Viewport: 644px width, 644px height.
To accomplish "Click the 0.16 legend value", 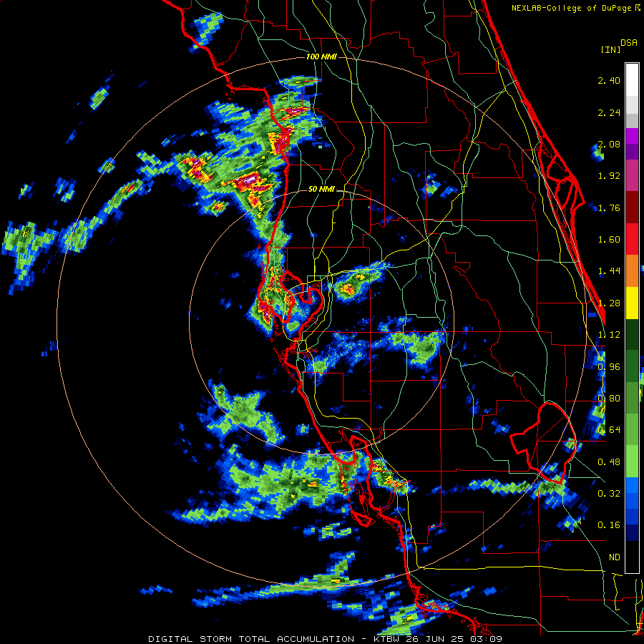I will [609, 525].
